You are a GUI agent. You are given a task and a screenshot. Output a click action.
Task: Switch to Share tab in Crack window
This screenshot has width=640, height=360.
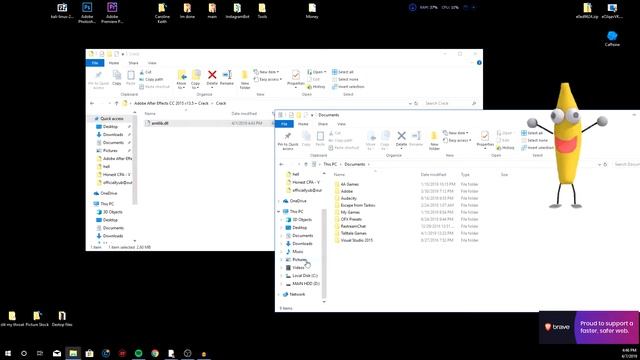pos(133,63)
